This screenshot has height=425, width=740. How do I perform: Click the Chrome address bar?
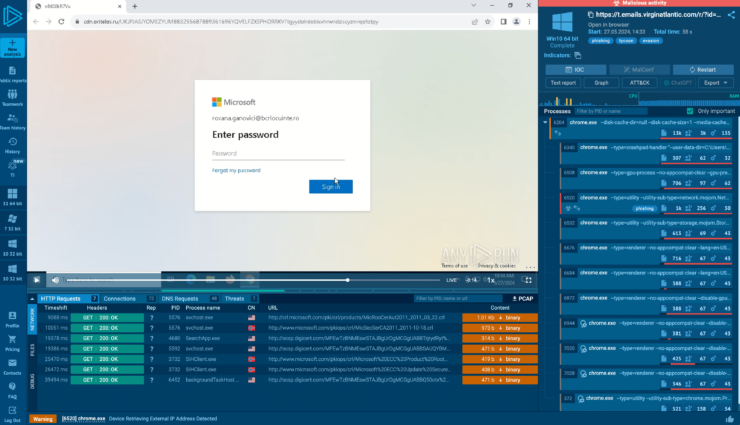(270, 22)
